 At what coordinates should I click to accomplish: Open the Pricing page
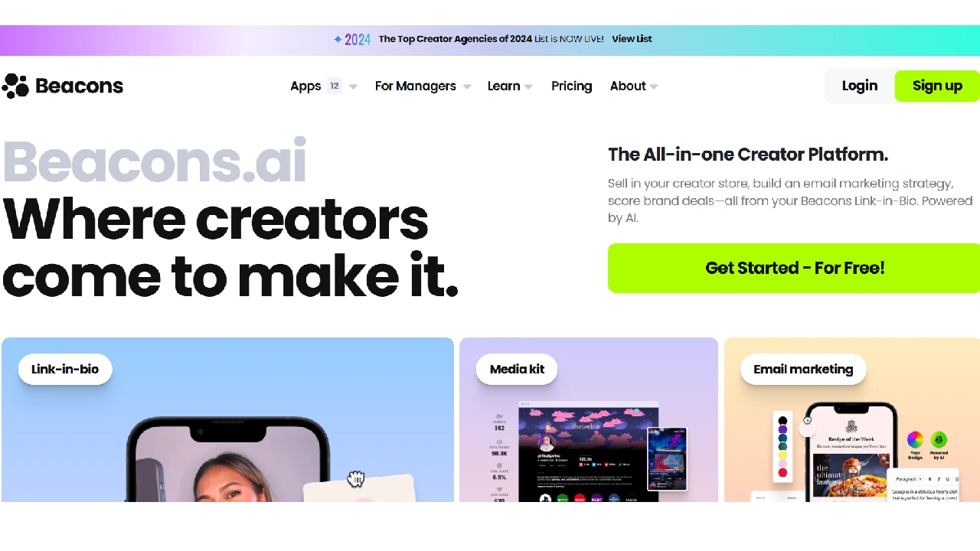[572, 86]
